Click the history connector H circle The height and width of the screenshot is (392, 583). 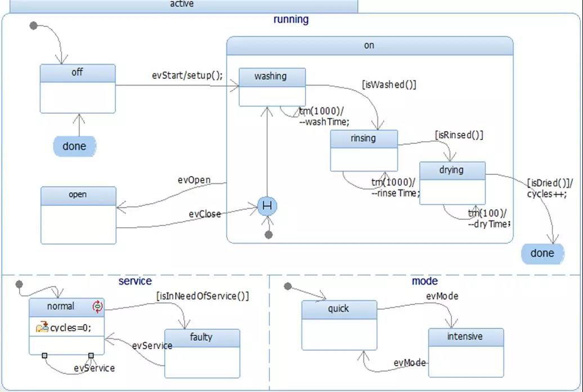(267, 207)
